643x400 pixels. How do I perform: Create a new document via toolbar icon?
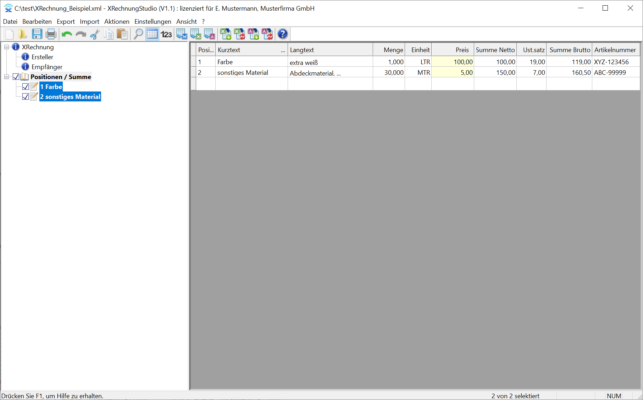coord(9,34)
